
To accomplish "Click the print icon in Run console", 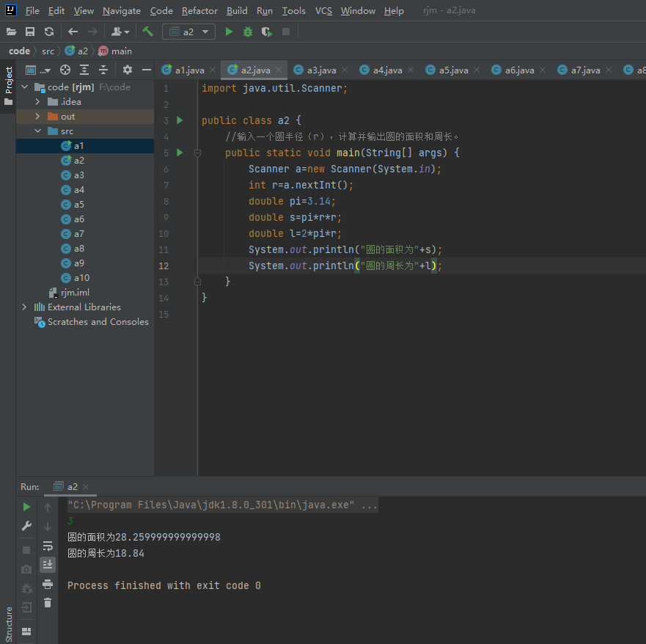I will (48, 584).
